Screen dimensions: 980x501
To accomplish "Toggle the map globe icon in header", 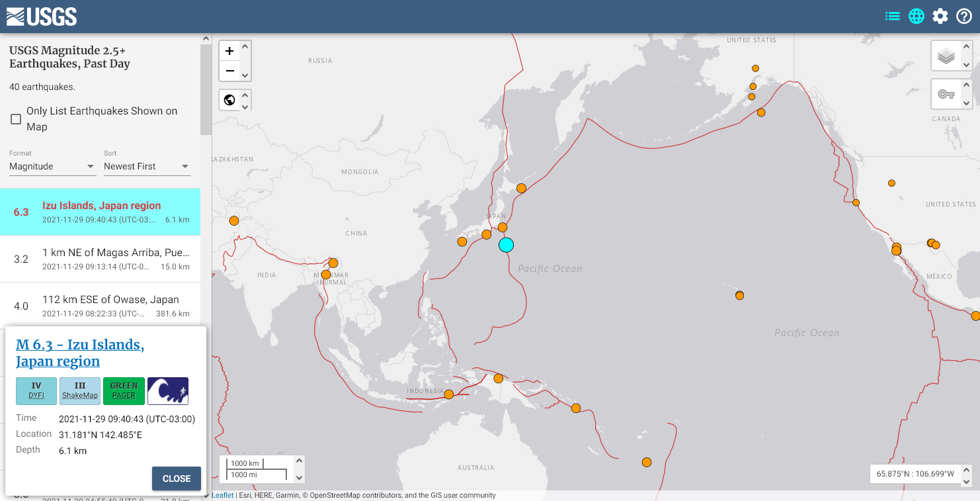I will [x=917, y=16].
